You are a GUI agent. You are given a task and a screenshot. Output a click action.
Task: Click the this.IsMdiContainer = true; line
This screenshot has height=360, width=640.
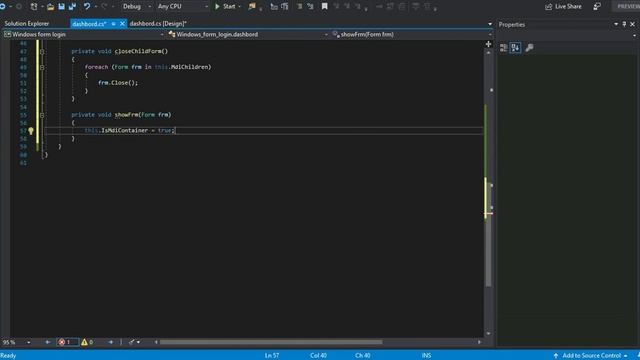click(130, 131)
